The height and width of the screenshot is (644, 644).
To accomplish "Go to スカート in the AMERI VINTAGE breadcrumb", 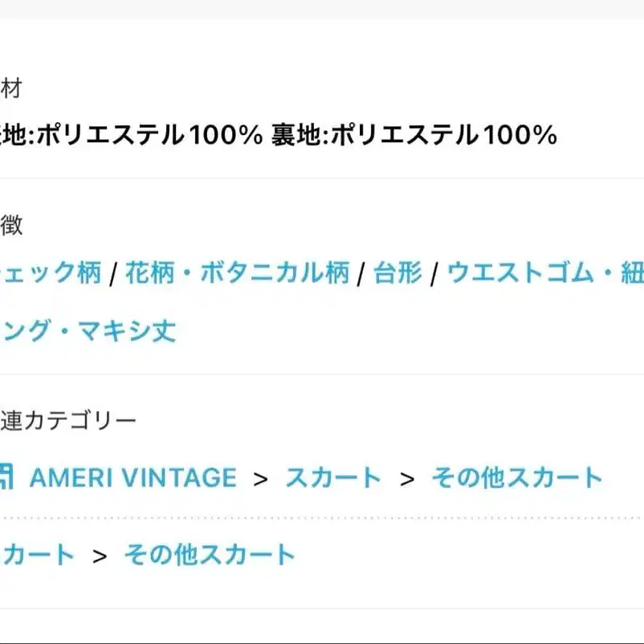I will pos(333,478).
